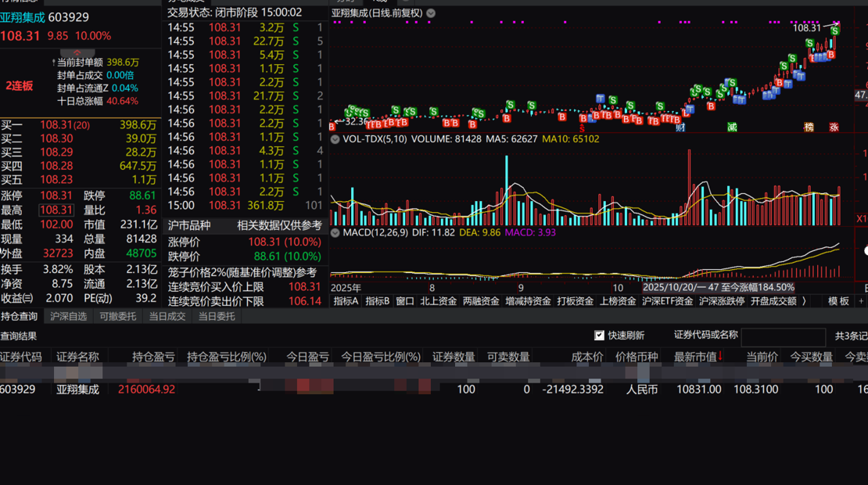Select the 买四 bid price 108.28 row
The width and height of the screenshot is (868, 485).
[81, 166]
